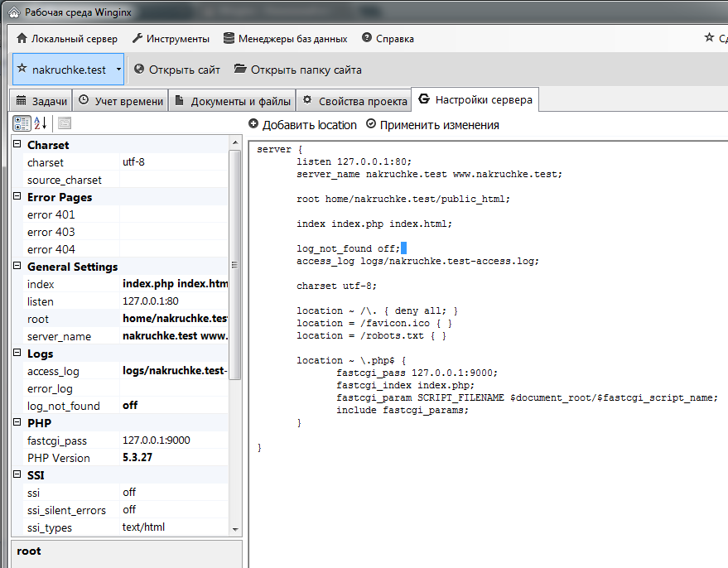Click the home icon in the title bar

pos(12,12)
